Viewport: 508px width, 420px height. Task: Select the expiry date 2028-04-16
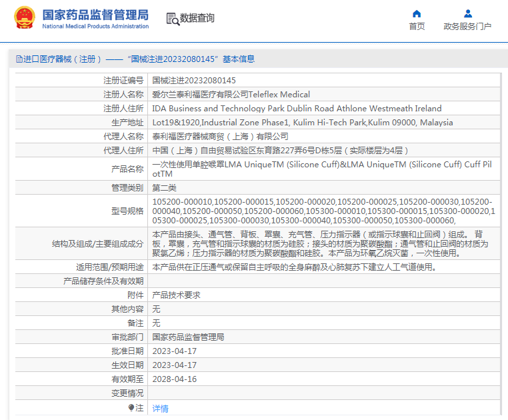[x=175, y=379]
